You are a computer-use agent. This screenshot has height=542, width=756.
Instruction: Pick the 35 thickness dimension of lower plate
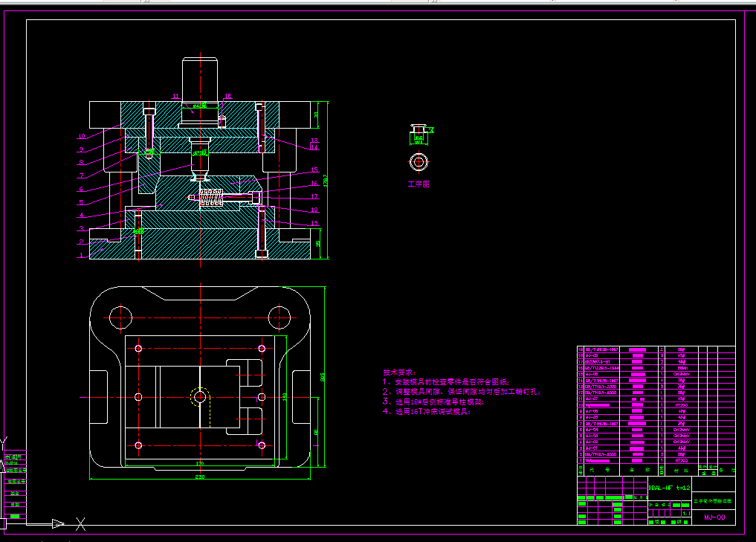point(317,244)
